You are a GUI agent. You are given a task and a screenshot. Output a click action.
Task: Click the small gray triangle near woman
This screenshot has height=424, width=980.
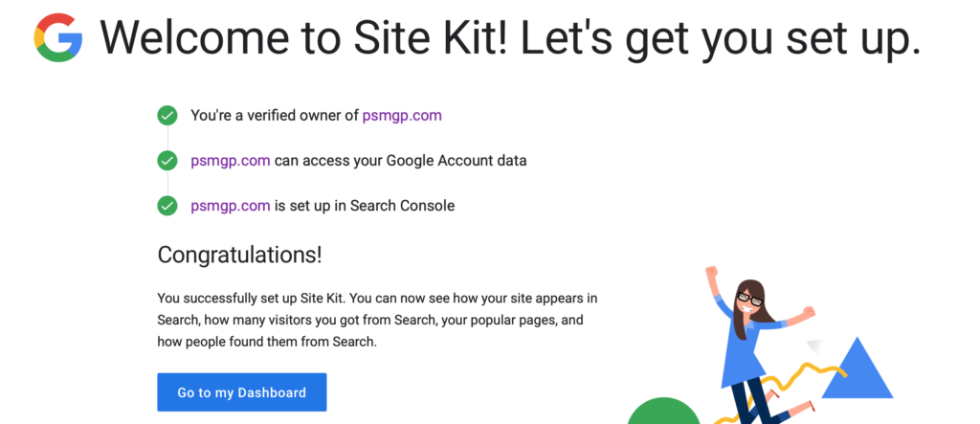tap(813, 347)
